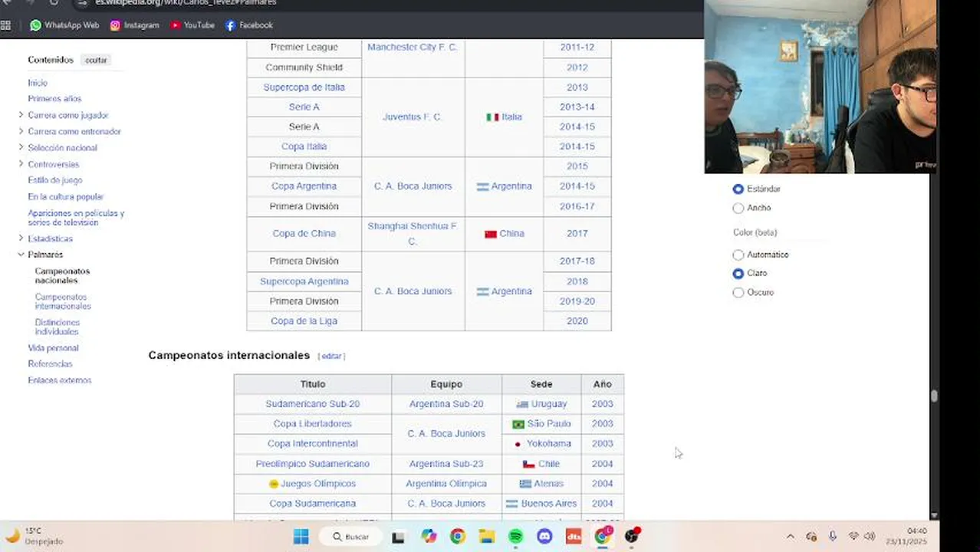Open the Windows Start menu
Viewport: 980px width, 552px height.
tap(301, 537)
